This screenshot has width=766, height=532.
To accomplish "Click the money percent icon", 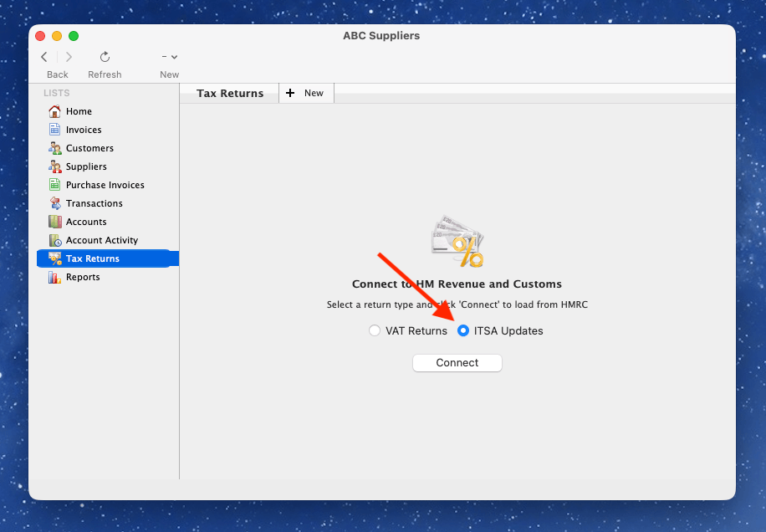I will pos(457,241).
